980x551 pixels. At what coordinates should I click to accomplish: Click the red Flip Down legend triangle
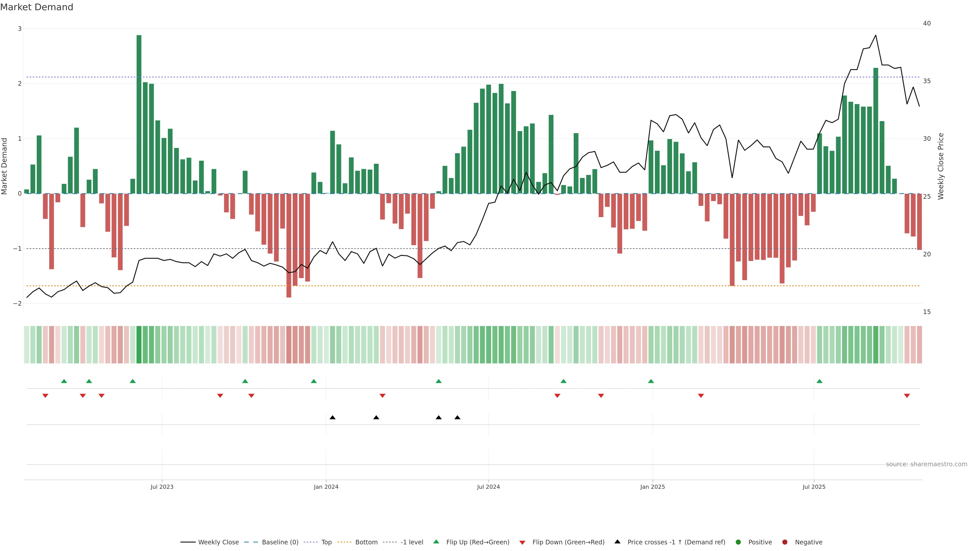click(x=522, y=542)
